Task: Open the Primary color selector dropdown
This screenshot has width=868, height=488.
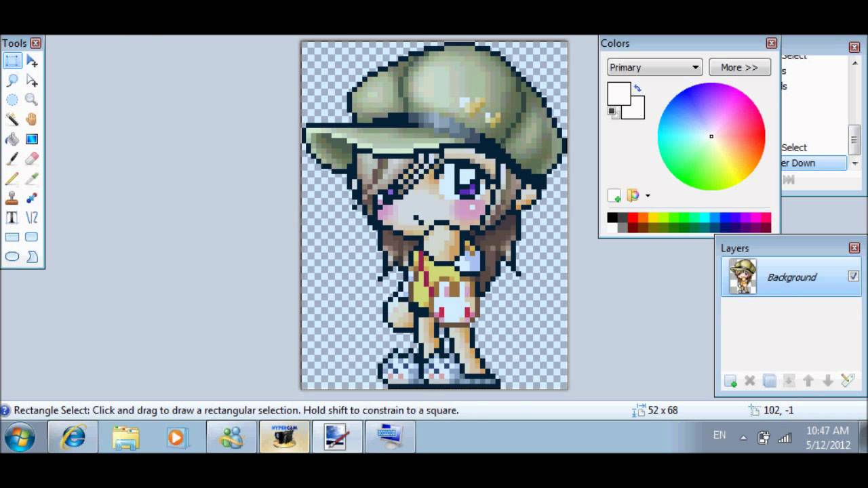Action: pos(654,67)
